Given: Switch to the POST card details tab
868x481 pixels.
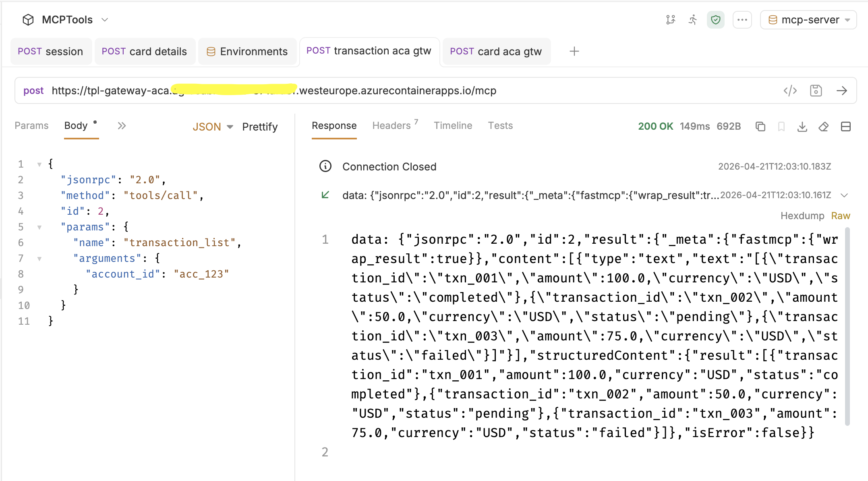Looking at the screenshot, I should 145,52.
